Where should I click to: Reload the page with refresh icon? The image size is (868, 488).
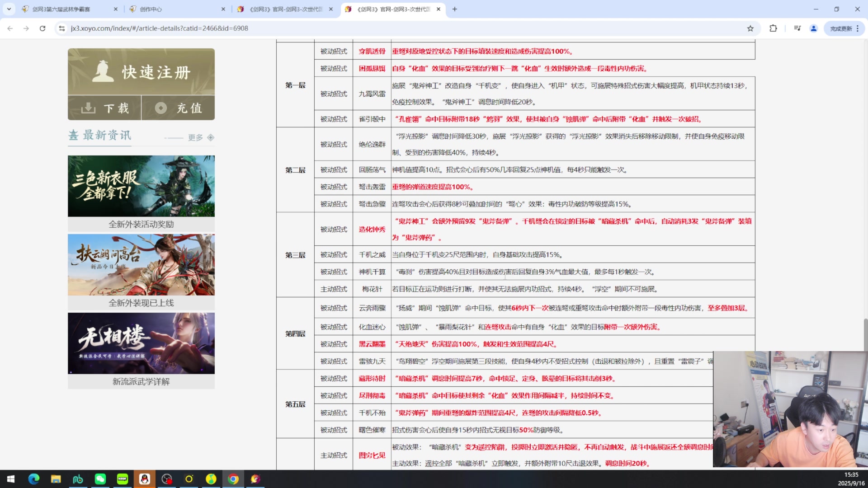[42, 28]
